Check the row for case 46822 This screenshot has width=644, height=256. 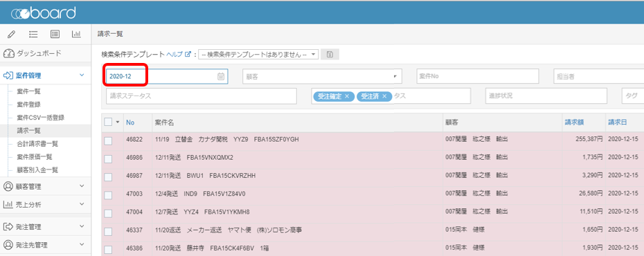pos(108,140)
